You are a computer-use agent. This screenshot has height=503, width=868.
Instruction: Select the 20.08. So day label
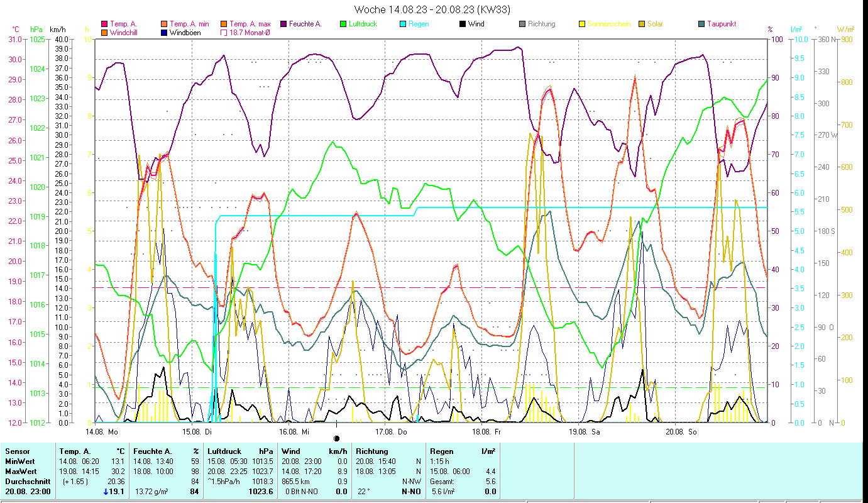pos(681,432)
